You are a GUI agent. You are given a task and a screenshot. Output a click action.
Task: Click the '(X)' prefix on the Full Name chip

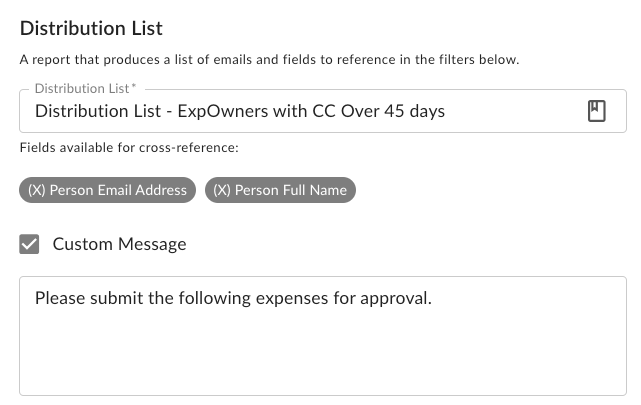[x=222, y=190]
